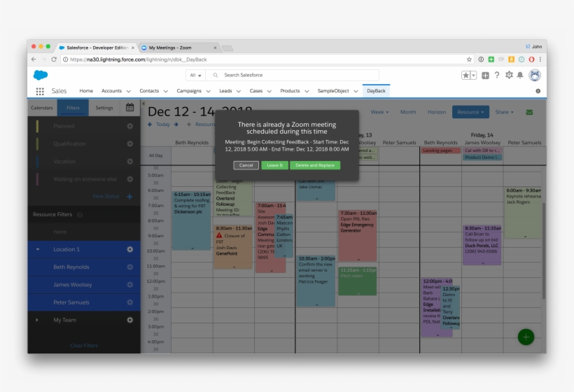Image resolution: width=574 pixels, height=392 pixels.
Task: Open gear settings for James Woolsey
Action: point(129,284)
